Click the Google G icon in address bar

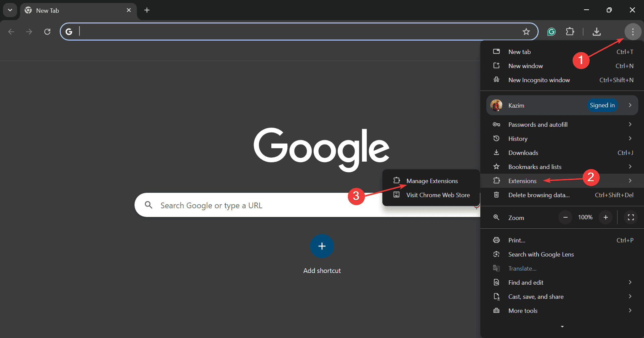coord(69,32)
